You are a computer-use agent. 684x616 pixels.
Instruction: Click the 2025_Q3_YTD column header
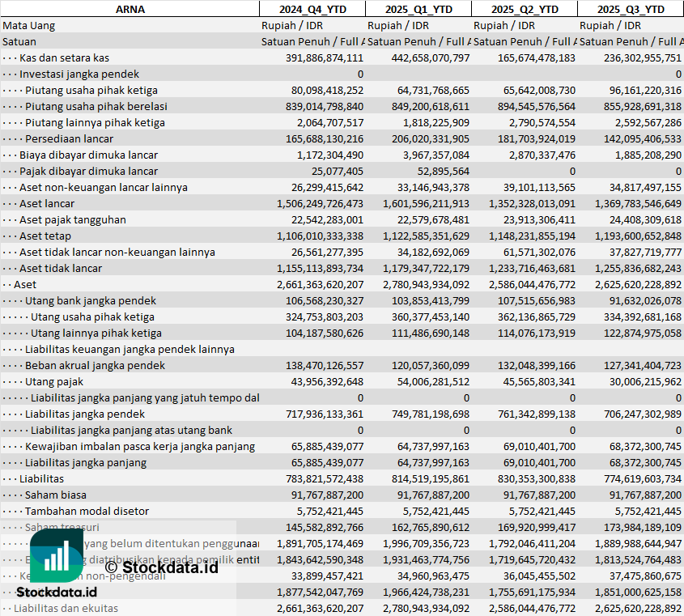coord(631,9)
